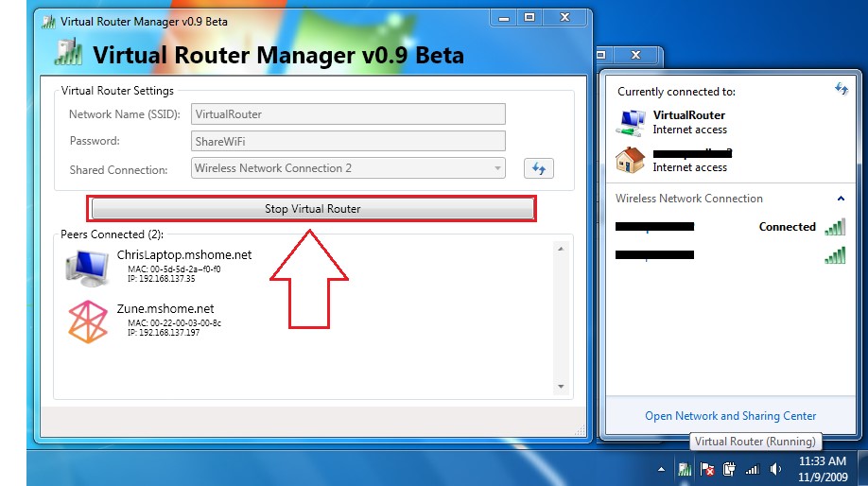Open the Shared Connection dropdown
This screenshot has width=868, height=486.
[348, 168]
